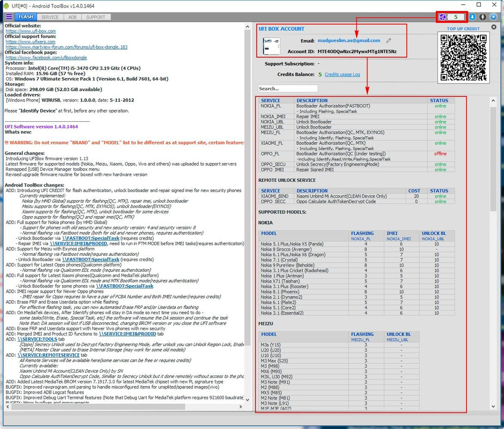This screenshot has width=504, height=429.
Task: Click the Search input field
Action: pyautogui.click(x=288, y=88)
